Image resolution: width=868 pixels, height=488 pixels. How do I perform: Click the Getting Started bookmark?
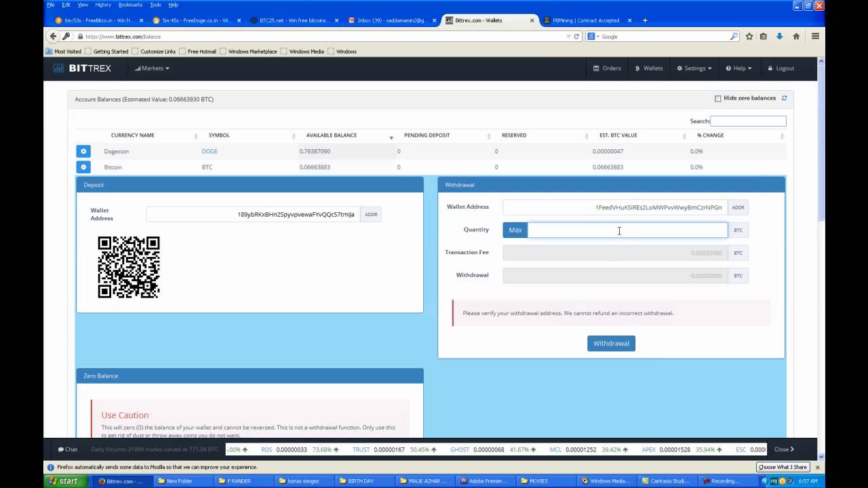(106, 52)
